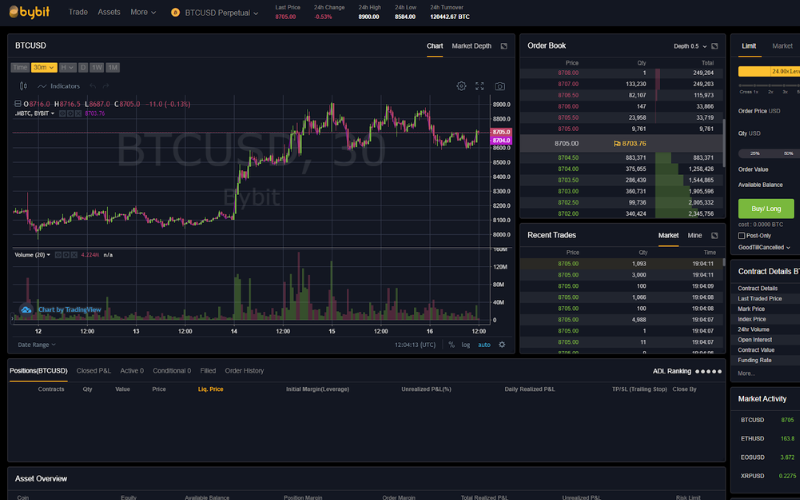This screenshot has width=800, height=500.
Task: Select the 1M timeframe button
Action: point(113,67)
